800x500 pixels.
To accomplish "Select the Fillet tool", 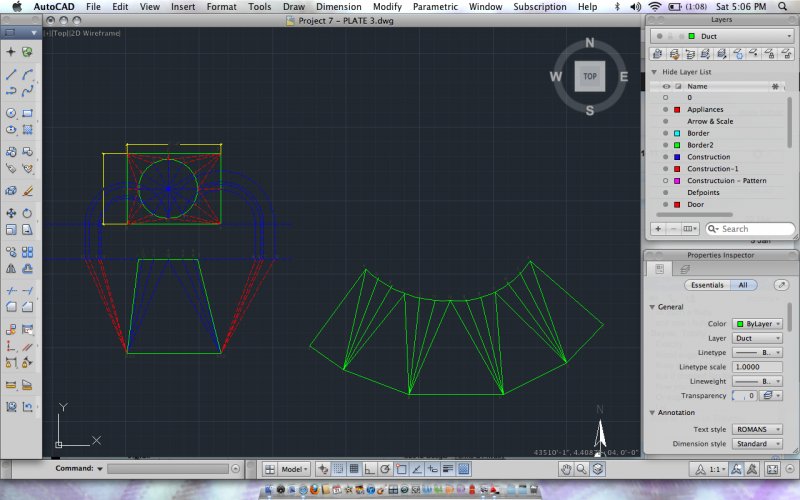I will pos(11,307).
